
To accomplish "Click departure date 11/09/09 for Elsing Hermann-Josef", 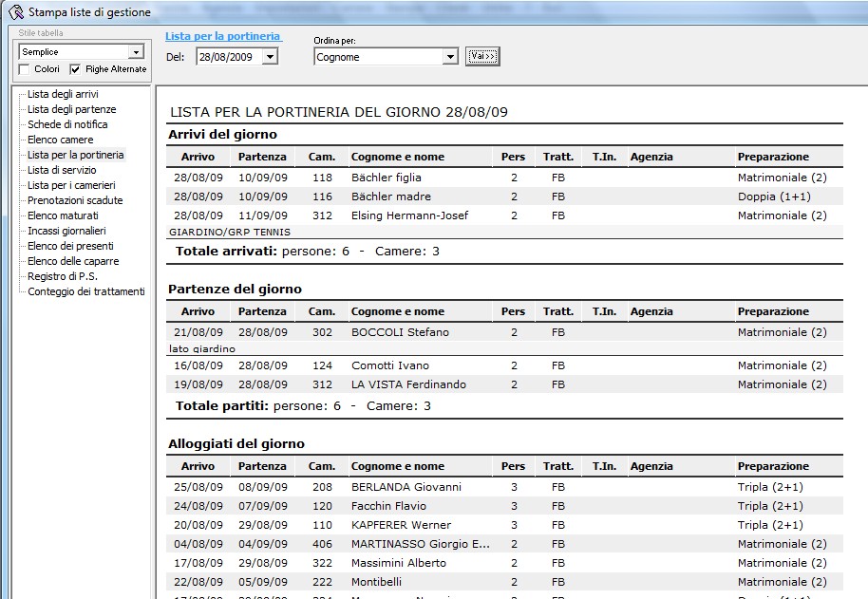I will (263, 215).
